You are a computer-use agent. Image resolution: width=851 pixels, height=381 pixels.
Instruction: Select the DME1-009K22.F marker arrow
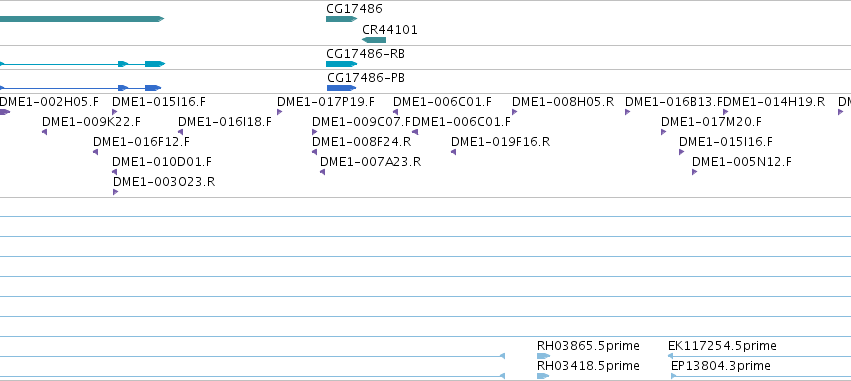45,132
